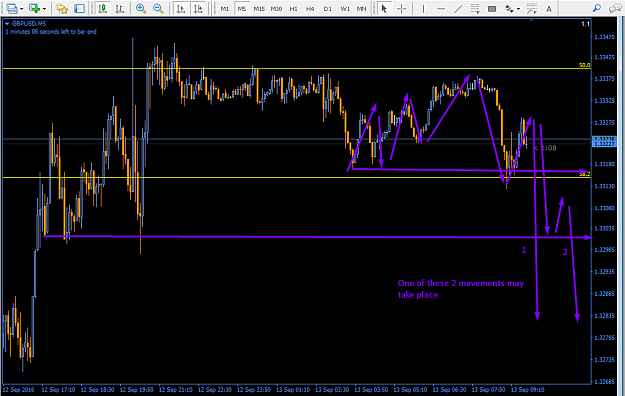This screenshot has height=396, width=625.
Task: Select the M5 timeframe
Action: tap(242, 8)
